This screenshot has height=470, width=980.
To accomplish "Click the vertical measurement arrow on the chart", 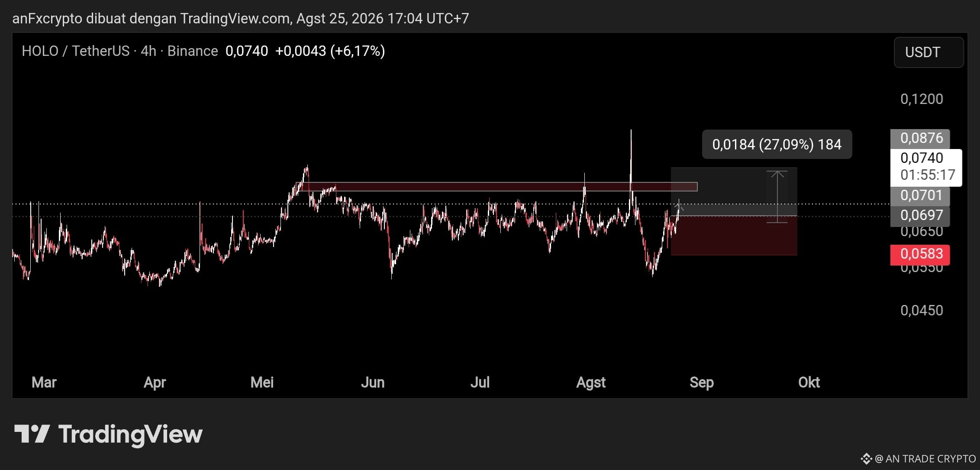I will 777,197.
